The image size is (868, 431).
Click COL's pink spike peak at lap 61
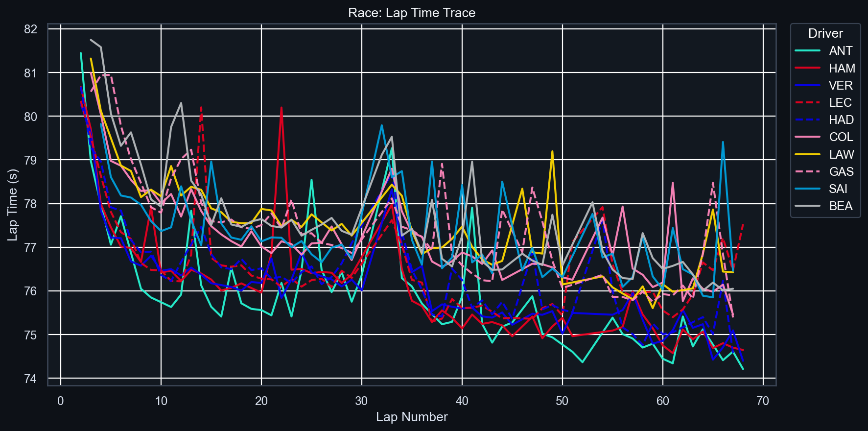tap(673, 183)
